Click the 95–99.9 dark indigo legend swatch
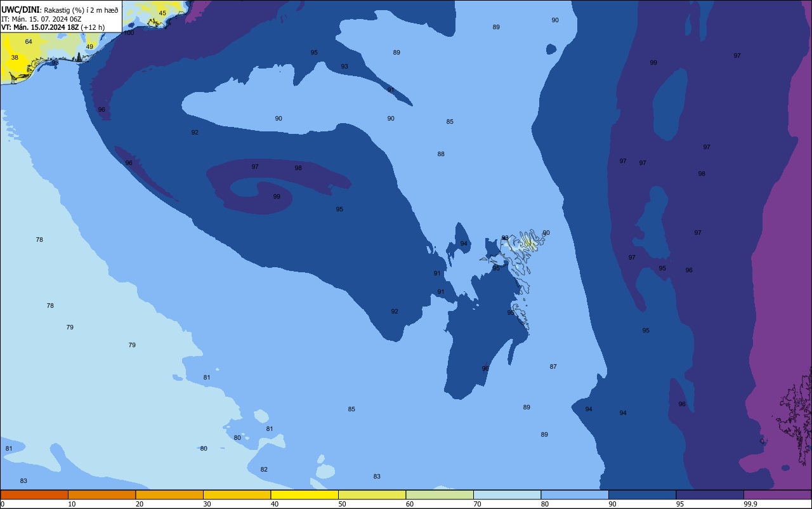Screen dimensions: 812x509 [710, 494]
